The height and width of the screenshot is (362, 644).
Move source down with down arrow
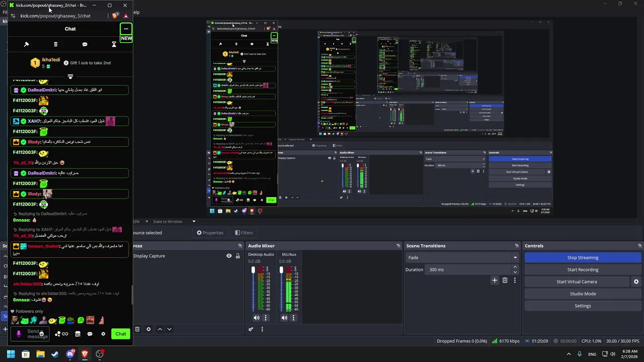coord(169,329)
